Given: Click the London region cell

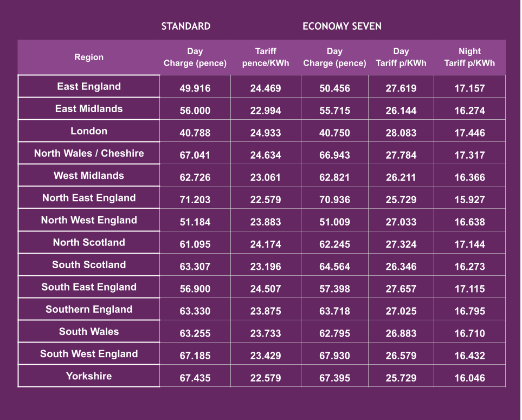Looking at the screenshot, I should (x=89, y=131).
